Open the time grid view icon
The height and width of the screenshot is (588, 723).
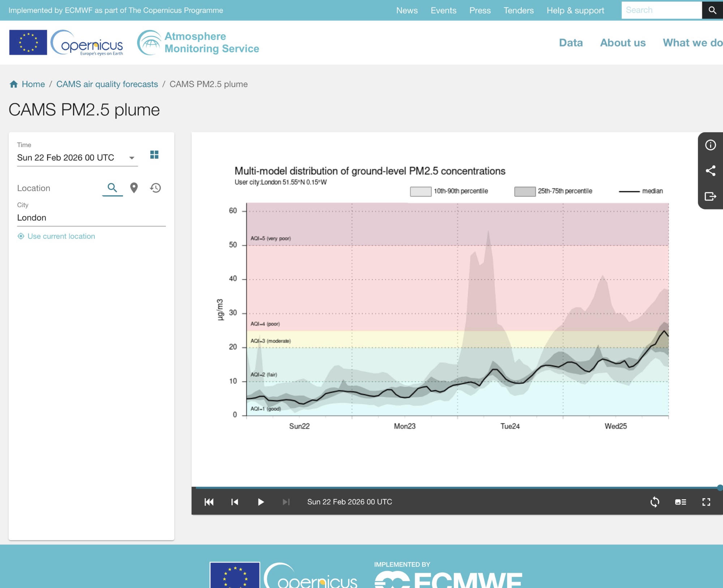tap(154, 155)
